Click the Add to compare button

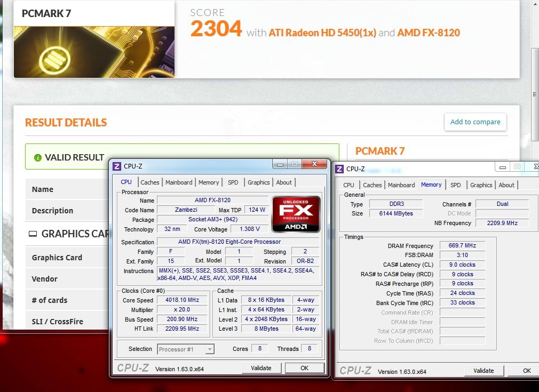click(x=475, y=122)
